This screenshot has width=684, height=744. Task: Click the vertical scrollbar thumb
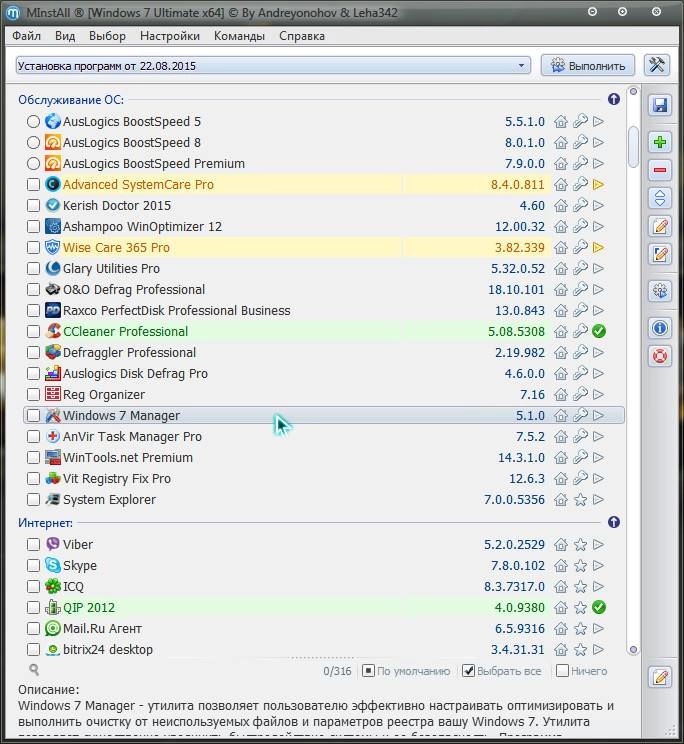coord(633,147)
